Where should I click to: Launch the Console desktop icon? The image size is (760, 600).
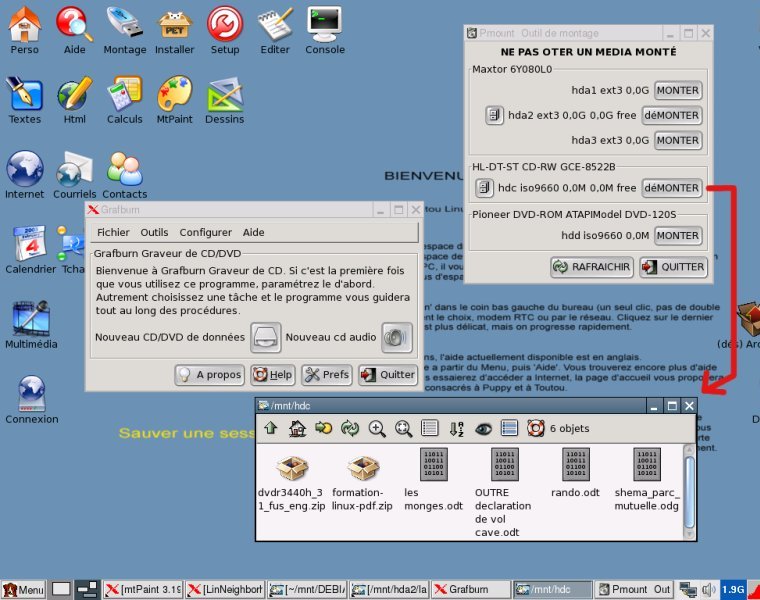(324, 23)
